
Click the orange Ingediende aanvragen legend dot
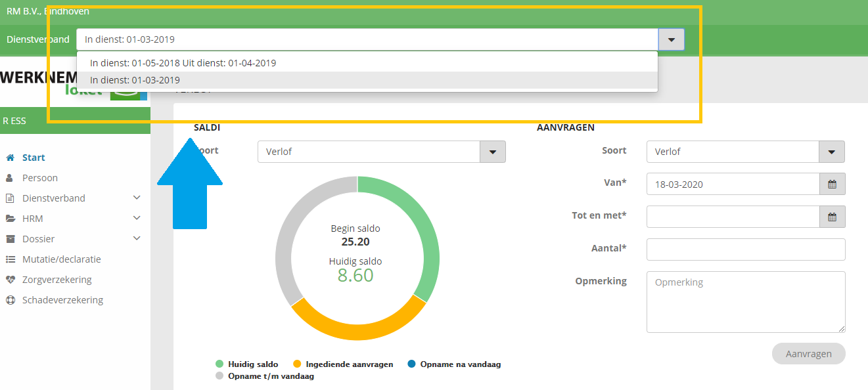pos(297,364)
